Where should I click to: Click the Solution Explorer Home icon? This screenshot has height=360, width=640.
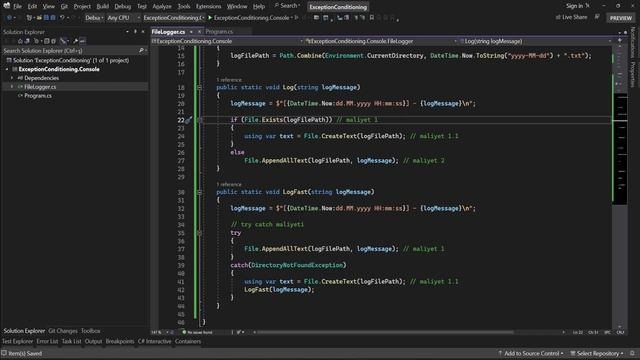point(20,41)
